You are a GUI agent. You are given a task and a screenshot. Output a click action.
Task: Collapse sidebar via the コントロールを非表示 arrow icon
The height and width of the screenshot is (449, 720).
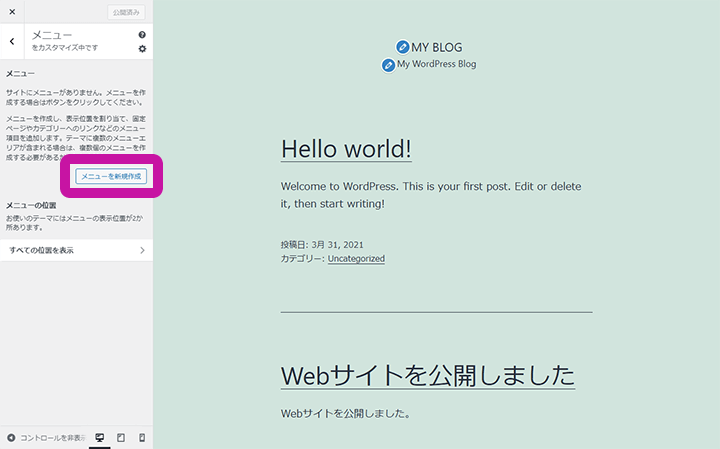click(11, 438)
